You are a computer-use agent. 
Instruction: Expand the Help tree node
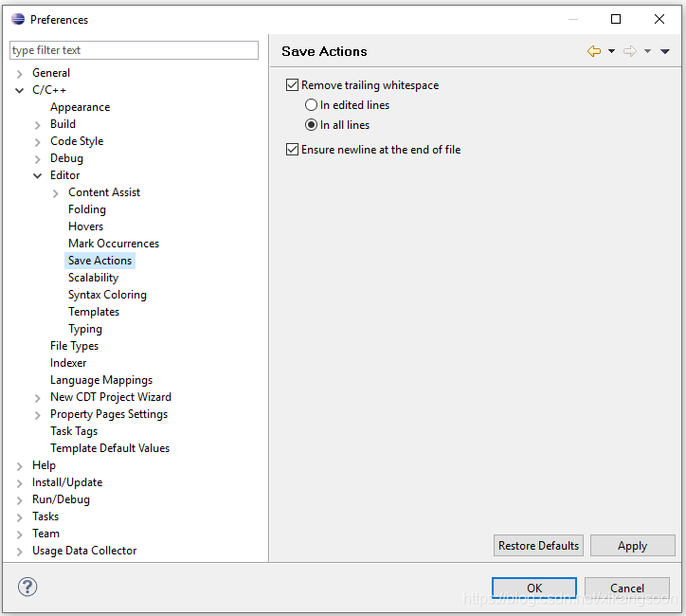(20, 466)
